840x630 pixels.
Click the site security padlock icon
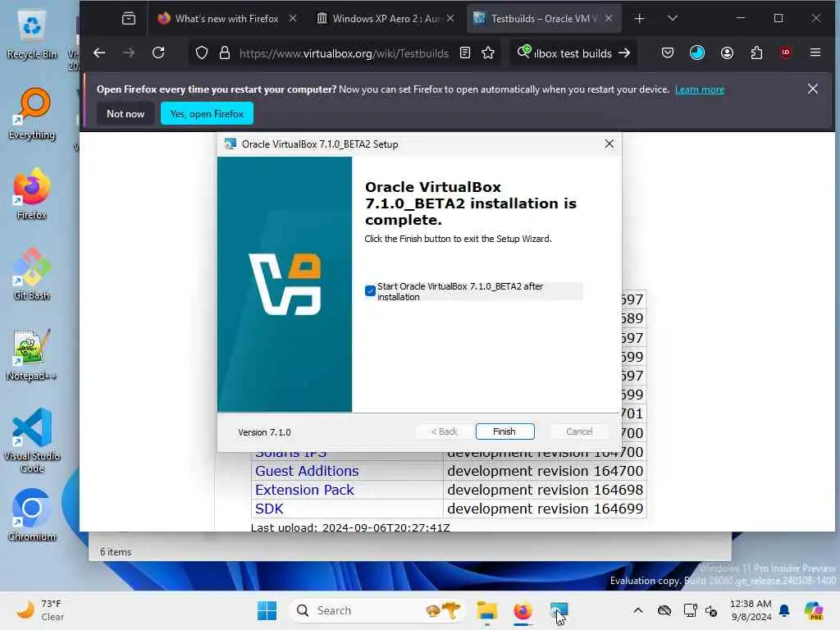coord(225,53)
